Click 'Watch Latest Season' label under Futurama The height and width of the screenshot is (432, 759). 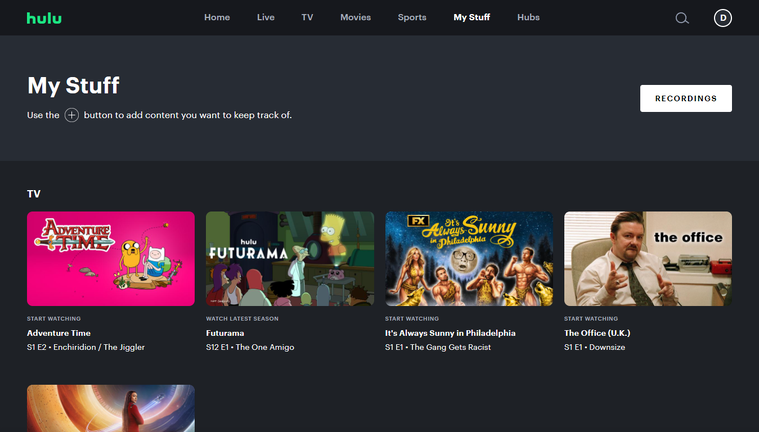pos(242,319)
